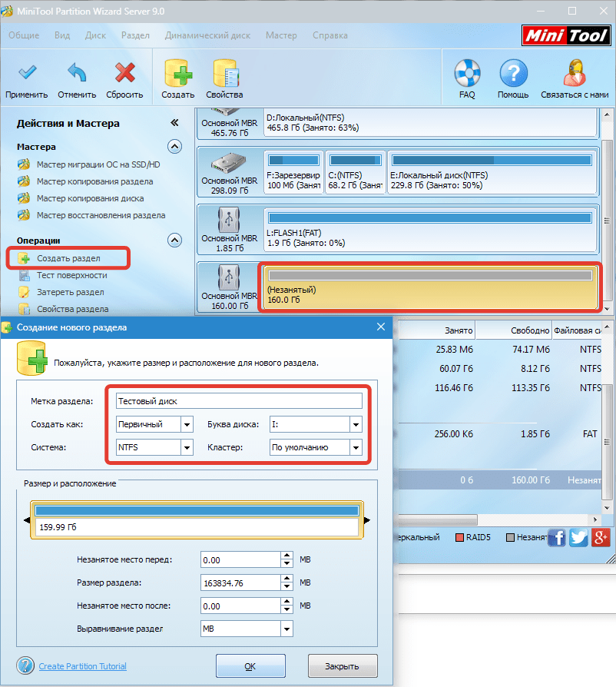Click the Help (Помощь) question mark icon
This screenshot has width=616, height=687.
512,74
